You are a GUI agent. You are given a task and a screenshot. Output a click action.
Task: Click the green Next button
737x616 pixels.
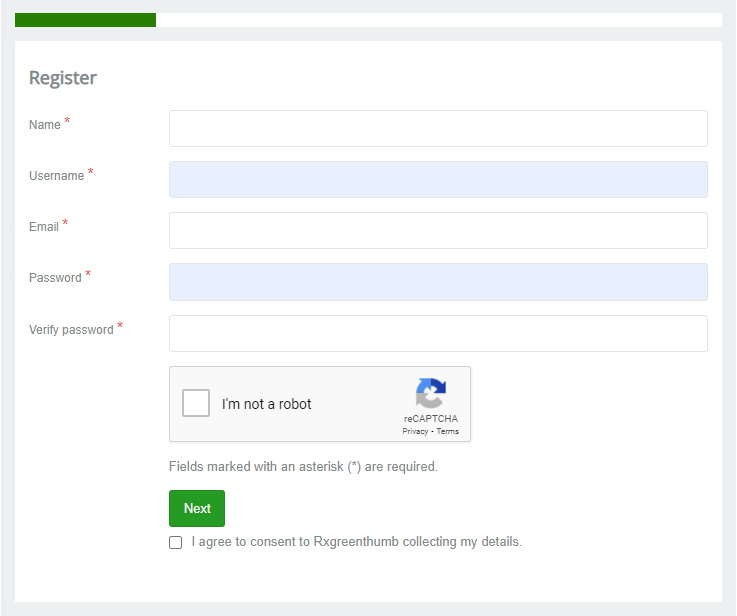tap(197, 508)
